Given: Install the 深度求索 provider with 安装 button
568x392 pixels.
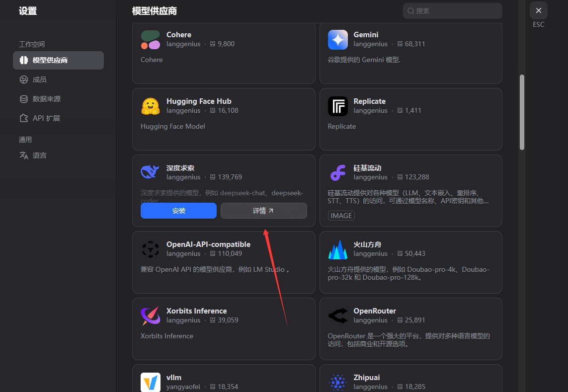Looking at the screenshot, I should (178, 211).
